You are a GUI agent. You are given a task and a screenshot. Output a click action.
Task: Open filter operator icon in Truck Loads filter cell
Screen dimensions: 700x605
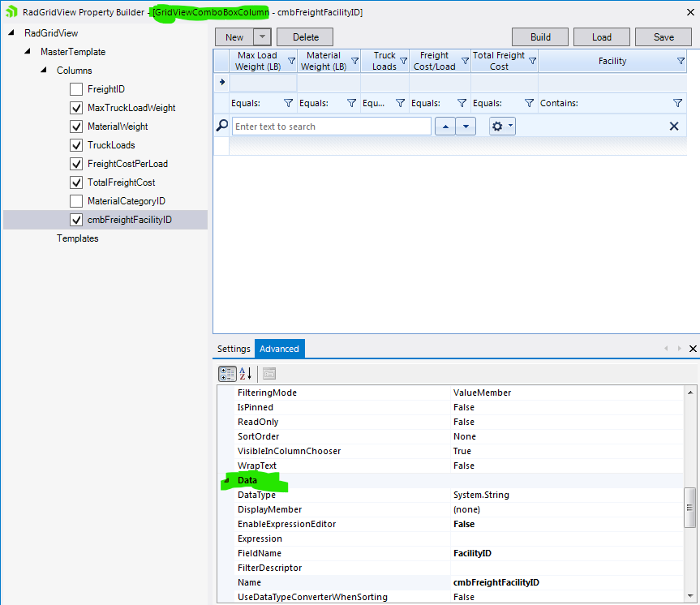tap(401, 103)
